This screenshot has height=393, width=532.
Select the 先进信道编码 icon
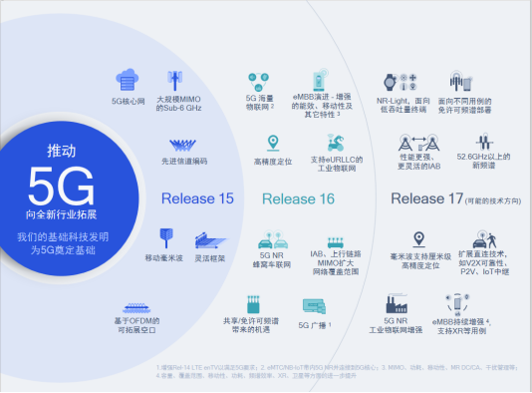pos(183,145)
